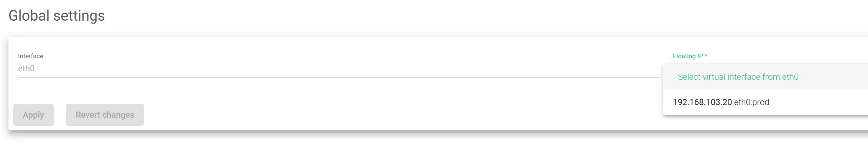Viewport: 868px width, 158px height.
Task: Select the 192.168.103.20 eth0:prod option
Action: 721,102
